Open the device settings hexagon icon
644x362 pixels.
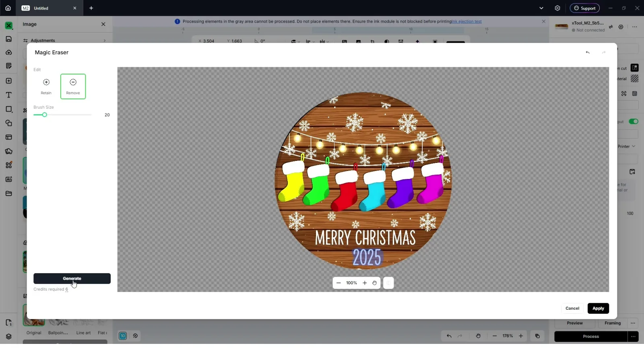pyautogui.click(x=621, y=27)
